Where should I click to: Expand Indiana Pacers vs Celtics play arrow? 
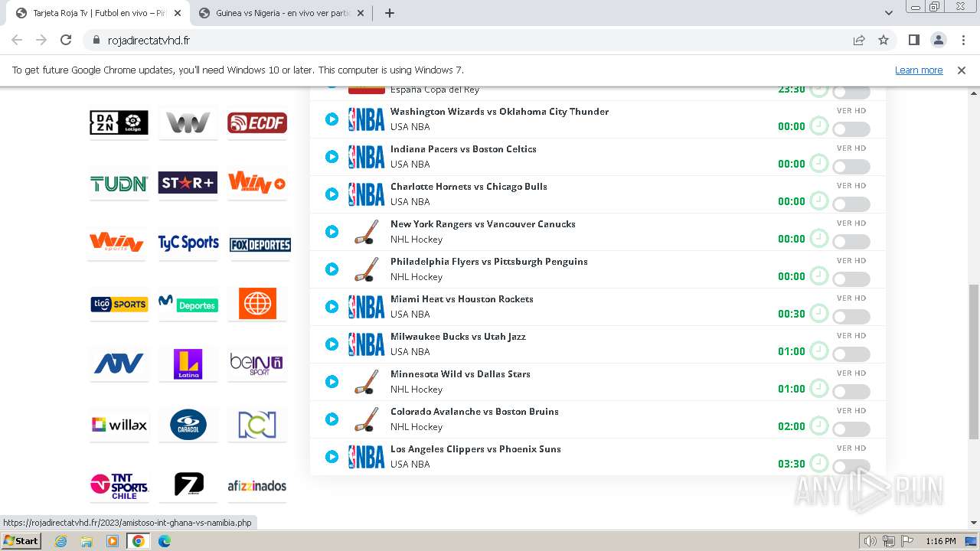click(332, 157)
